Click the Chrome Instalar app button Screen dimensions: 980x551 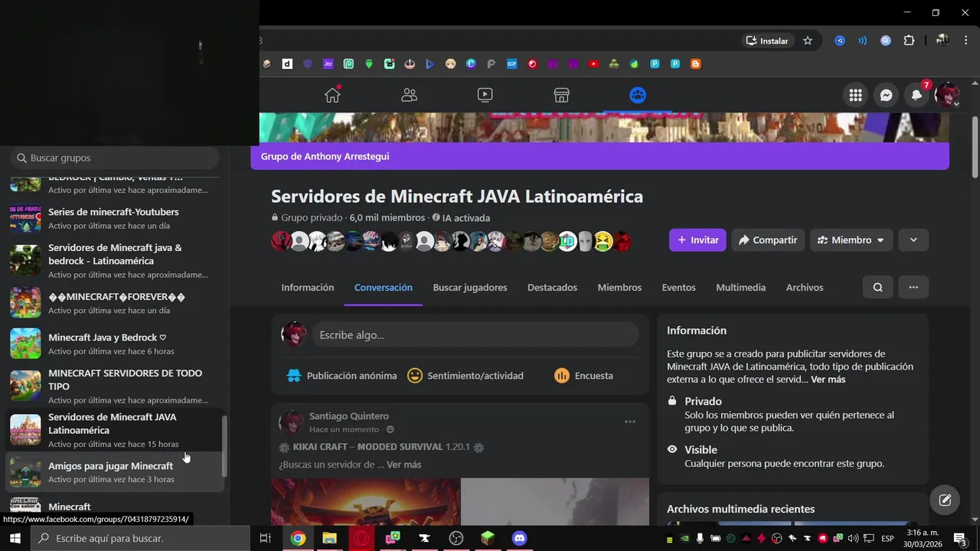766,41
